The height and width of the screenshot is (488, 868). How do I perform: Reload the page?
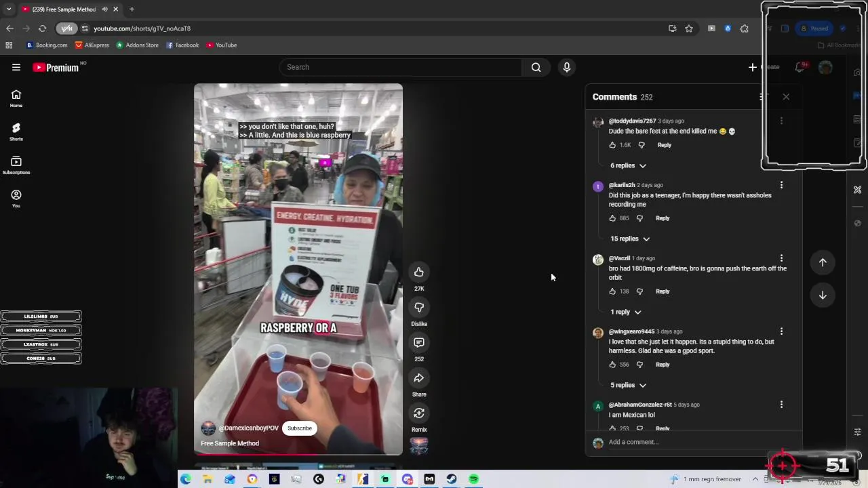click(x=42, y=28)
